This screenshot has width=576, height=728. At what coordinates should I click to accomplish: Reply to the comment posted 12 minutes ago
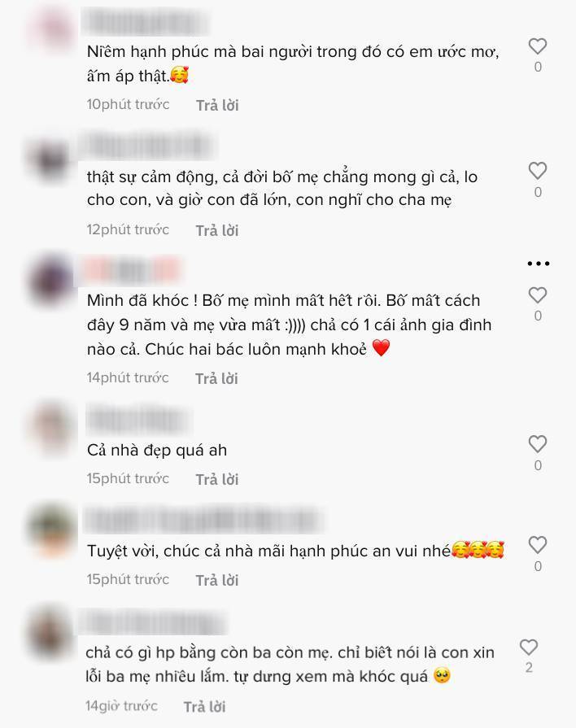[217, 230]
